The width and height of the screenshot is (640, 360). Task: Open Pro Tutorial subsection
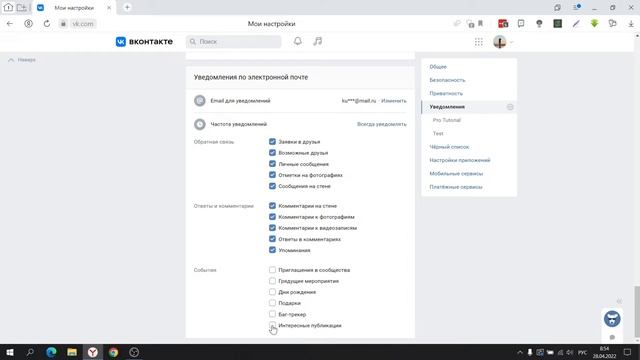[447, 120]
